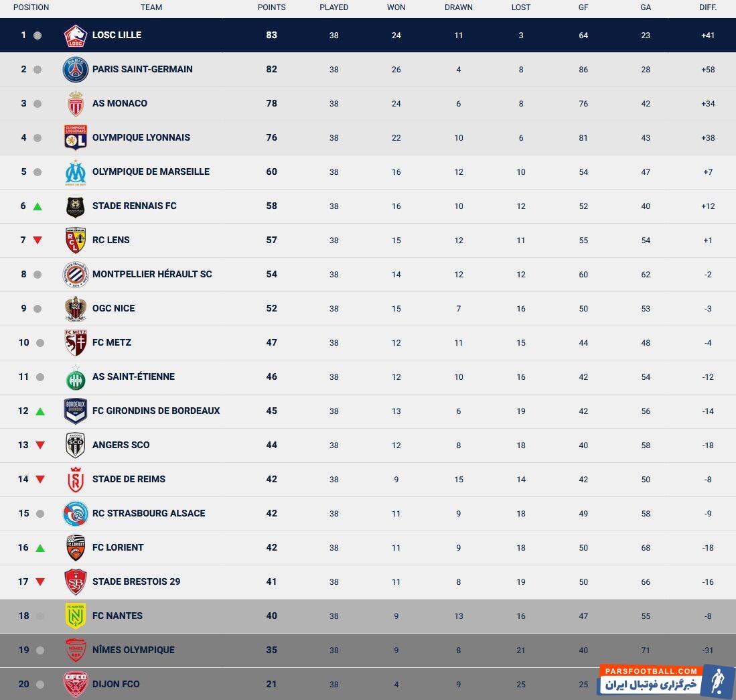
Task: Click the Stade Rennais green up arrow
Action: (38, 206)
